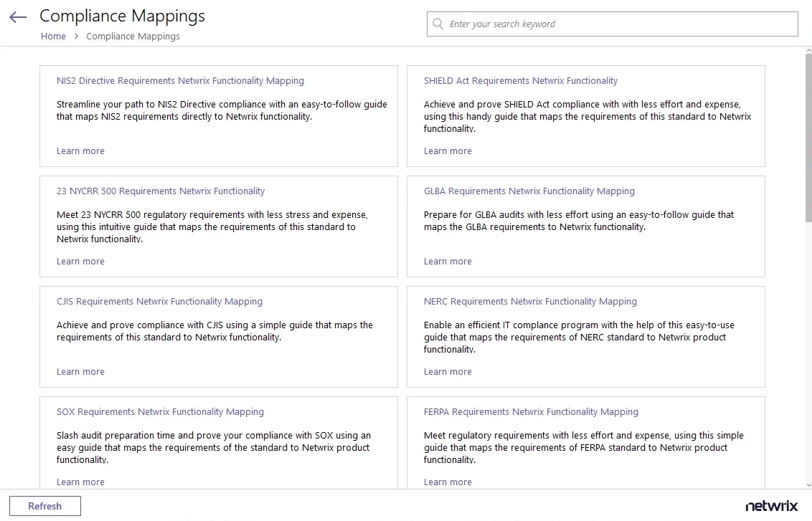Click Learn more on the SHIELD Act card

(x=448, y=150)
